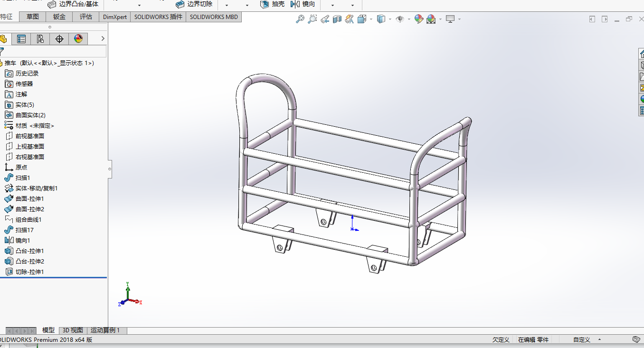Open the DimXpertManager crosshair tab
The height and width of the screenshot is (348, 644).
59,39
